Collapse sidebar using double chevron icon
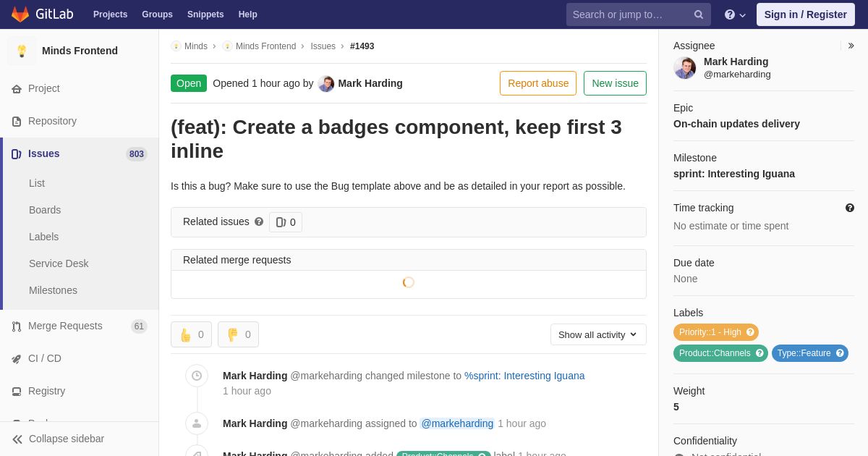868x456 pixels. [x=17, y=439]
